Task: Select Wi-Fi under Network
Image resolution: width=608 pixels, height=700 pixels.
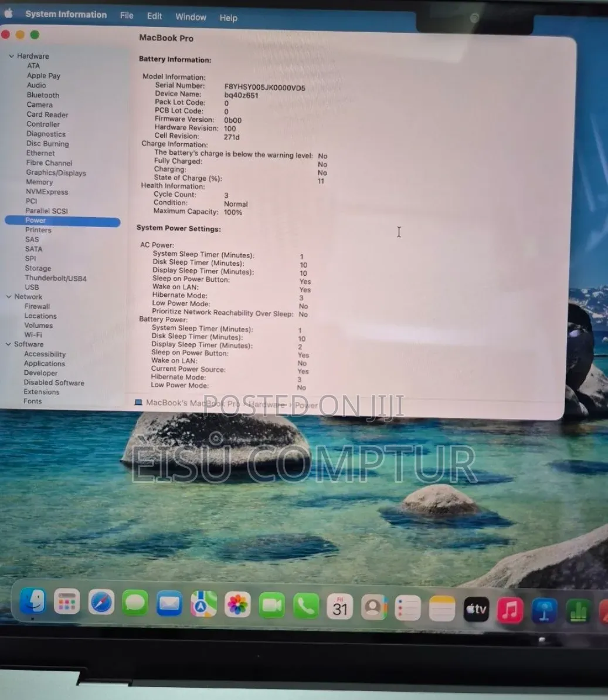Action: click(33, 335)
